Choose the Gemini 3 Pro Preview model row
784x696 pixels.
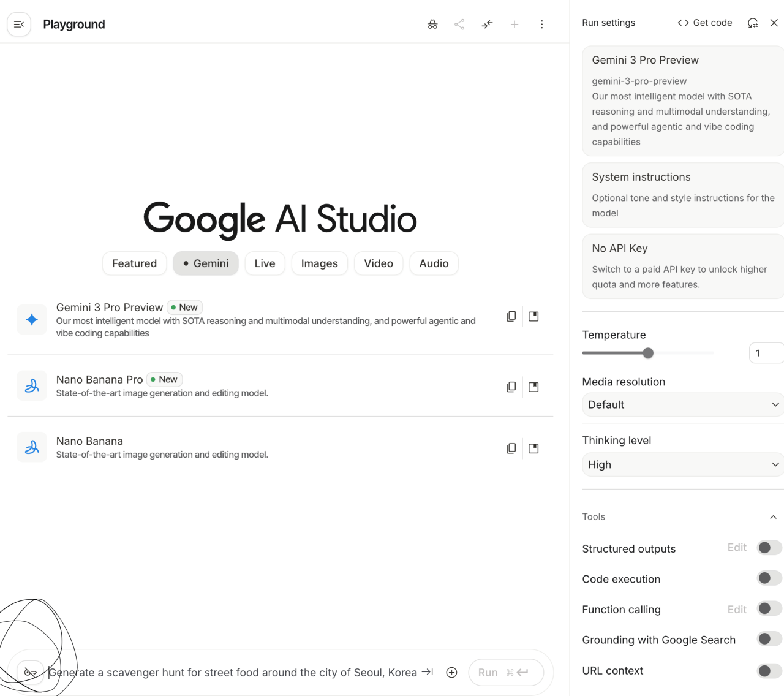(x=280, y=319)
